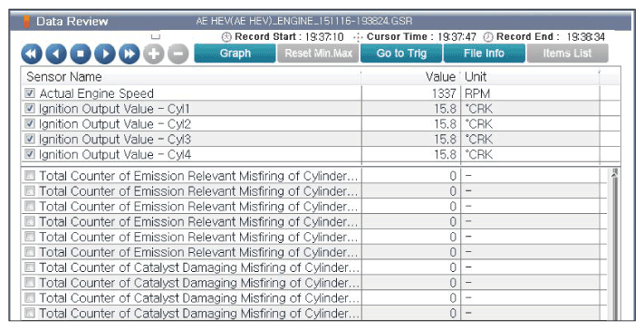Click the Record Start clock icon
Viewport: 644px width, 330px height.
click(226, 37)
